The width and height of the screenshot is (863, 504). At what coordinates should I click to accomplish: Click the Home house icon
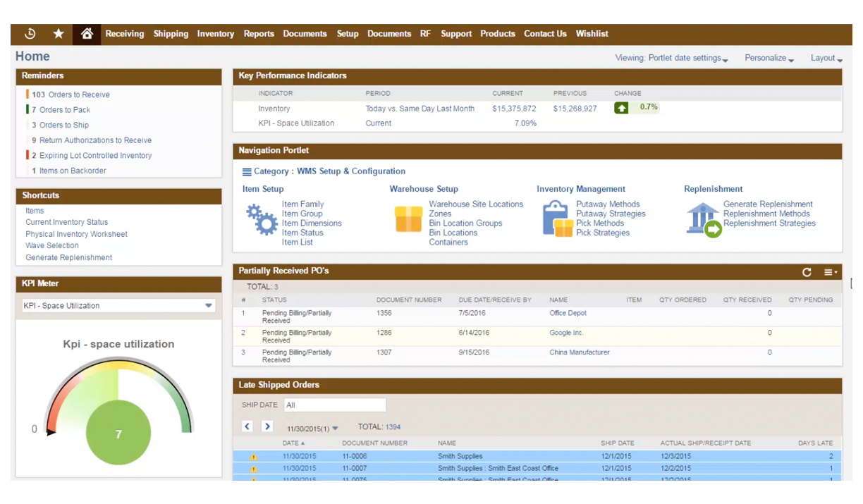87,34
